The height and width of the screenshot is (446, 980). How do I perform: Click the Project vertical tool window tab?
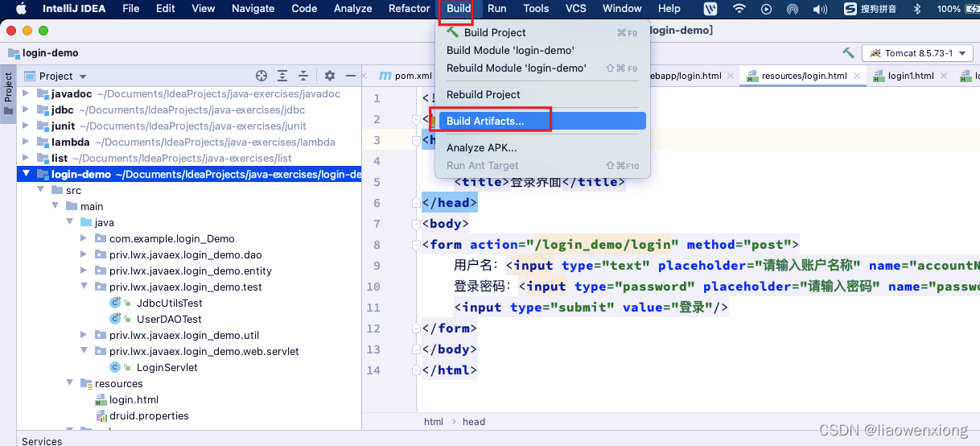click(8, 93)
